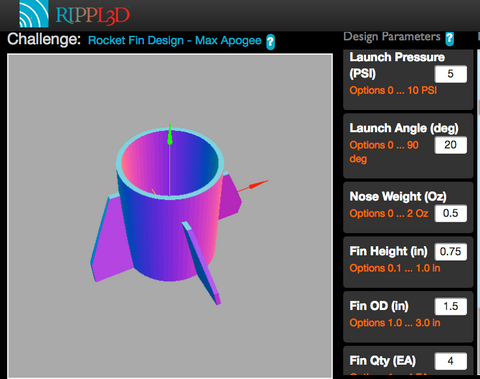Click the Design Parameters panel heading

392,37
